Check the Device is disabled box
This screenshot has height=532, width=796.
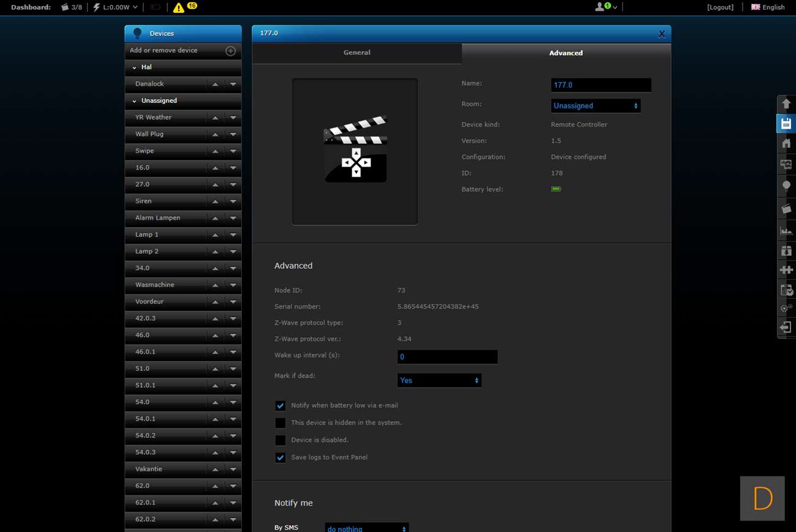tap(280, 440)
